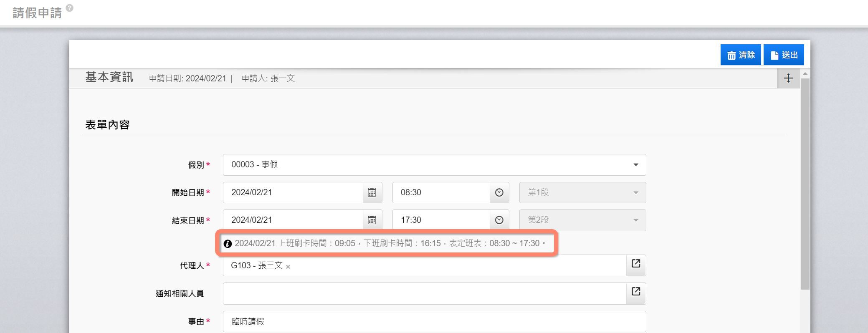Image resolution: width=868 pixels, height=333 pixels.
Task: Open the 假別 dropdown showing 事假
Action: point(434,165)
